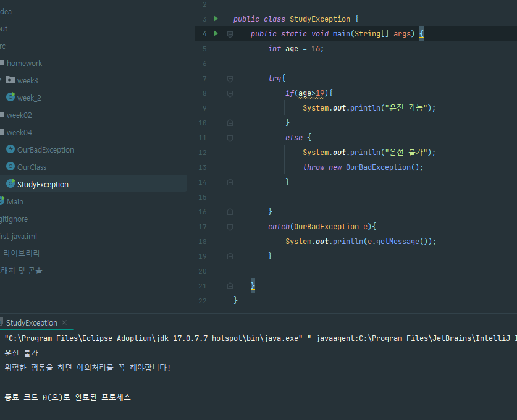Click 'main' method name on line 4
The height and width of the screenshot is (420, 517).
point(342,34)
